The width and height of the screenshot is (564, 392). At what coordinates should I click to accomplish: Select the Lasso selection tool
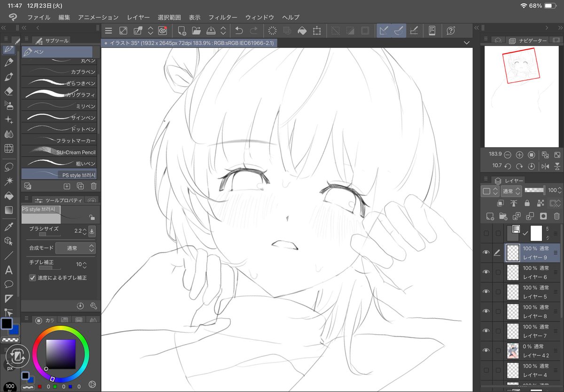pyautogui.click(x=8, y=167)
